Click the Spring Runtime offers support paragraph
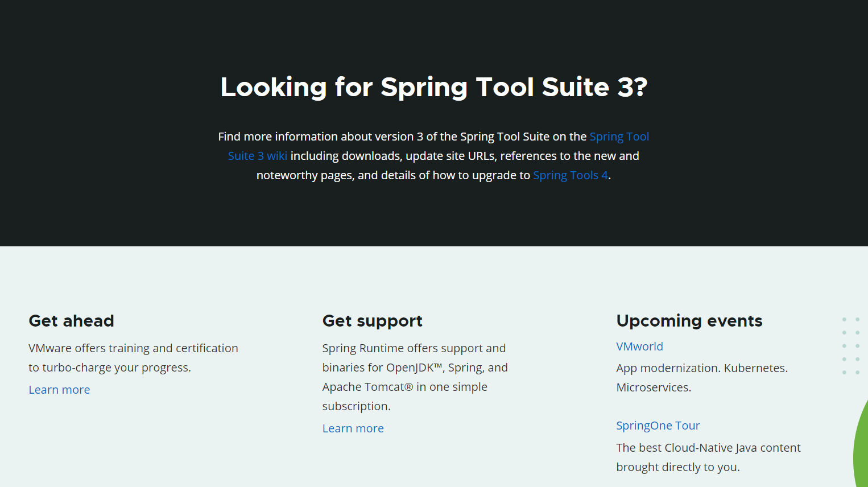Viewport: 868px width, 487px height. click(415, 377)
